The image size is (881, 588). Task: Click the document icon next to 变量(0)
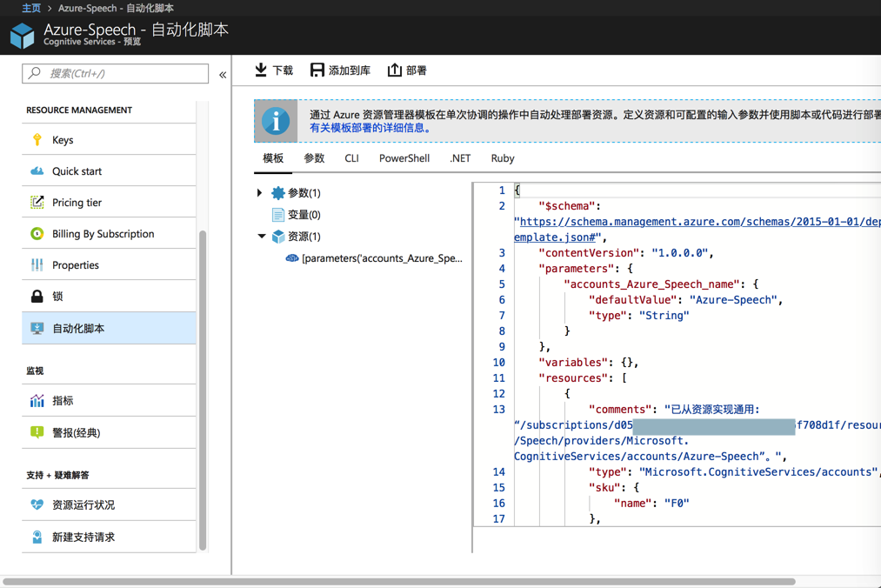pyautogui.click(x=278, y=215)
